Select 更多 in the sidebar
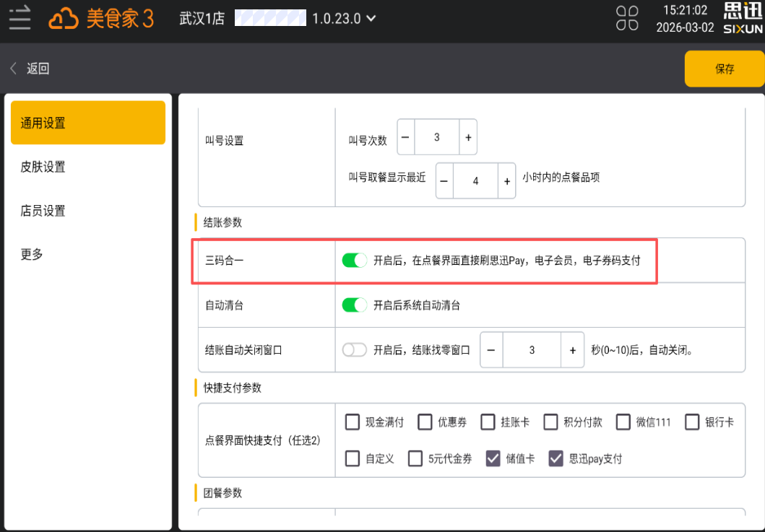Viewport: 765px width, 532px height. pyautogui.click(x=33, y=254)
